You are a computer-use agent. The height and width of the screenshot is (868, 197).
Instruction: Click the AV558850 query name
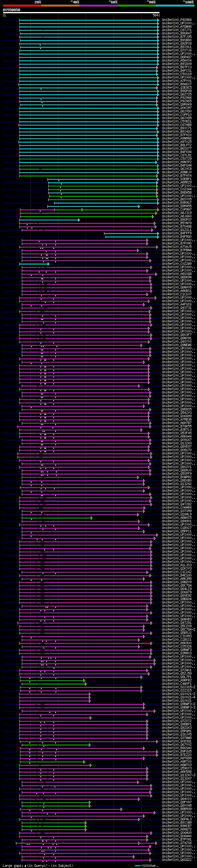point(11,10)
